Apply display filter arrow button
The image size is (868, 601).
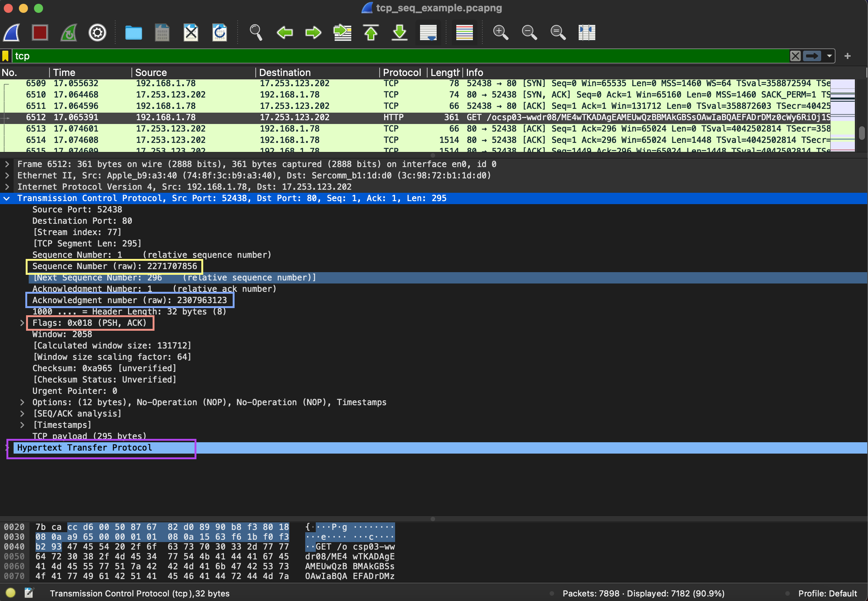812,56
